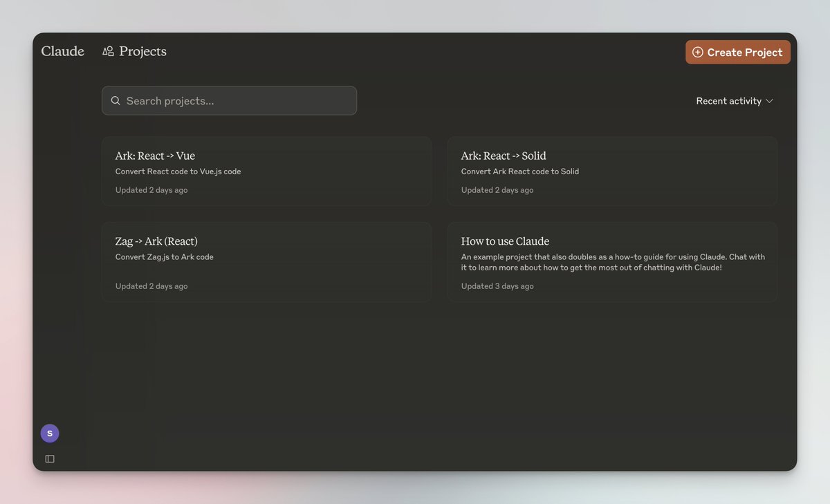Open the Ark: React -> Solid project
Viewport: 830px width, 504px height.
coord(612,171)
